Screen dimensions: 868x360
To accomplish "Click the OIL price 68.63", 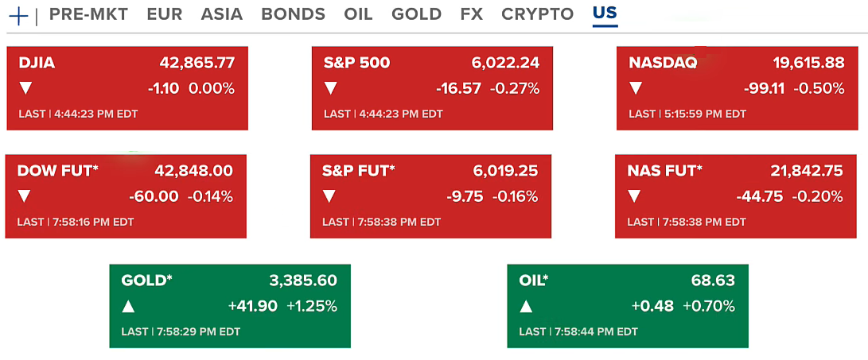I will pyautogui.click(x=713, y=281).
